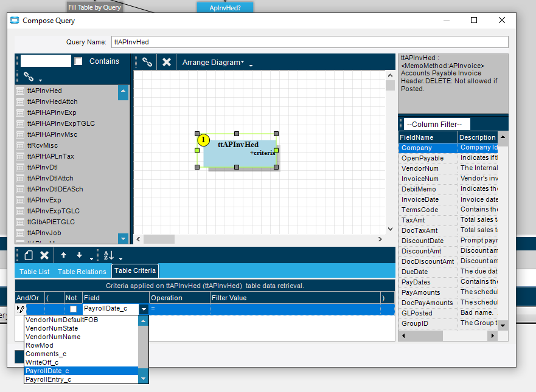Switch to the Table Relations tab
Screen dimensions: 536x392
tap(82, 272)
